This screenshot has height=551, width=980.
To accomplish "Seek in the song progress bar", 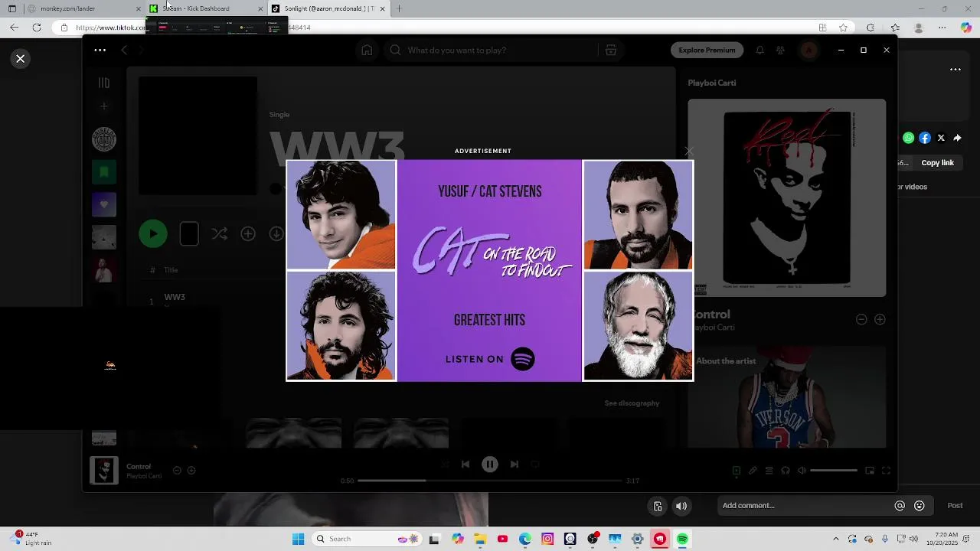I will point(490,481).
